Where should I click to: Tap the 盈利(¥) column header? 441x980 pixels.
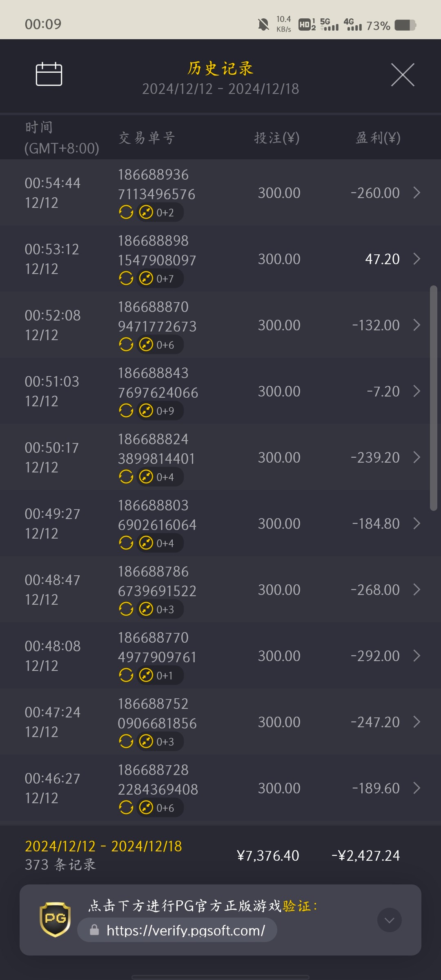[x=378, y=138]
